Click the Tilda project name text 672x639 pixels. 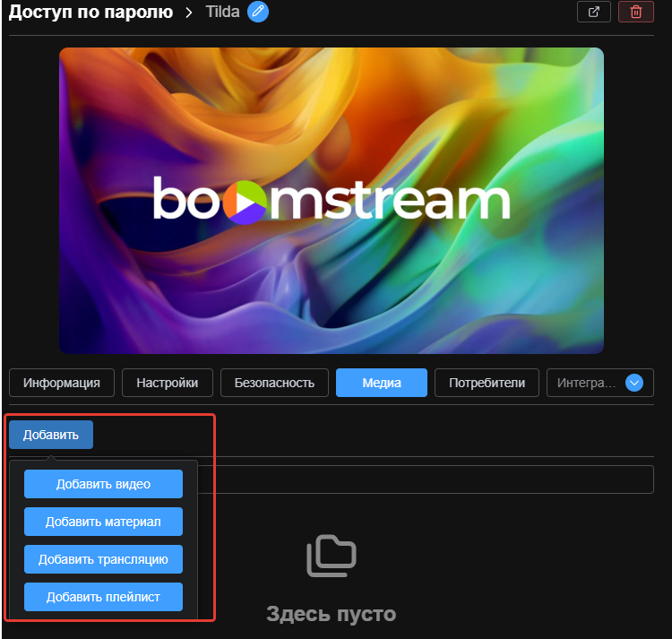tap(222, 12)
